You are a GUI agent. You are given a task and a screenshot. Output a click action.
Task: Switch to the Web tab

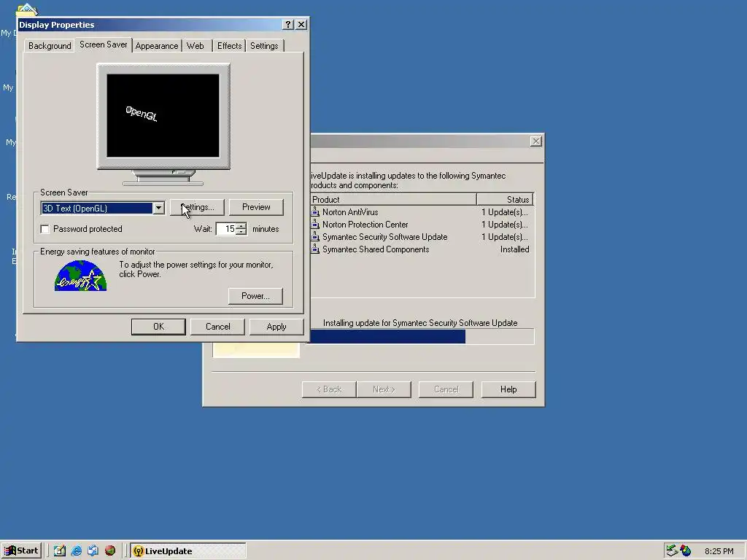pyautogui.click(x=196, y=46)
